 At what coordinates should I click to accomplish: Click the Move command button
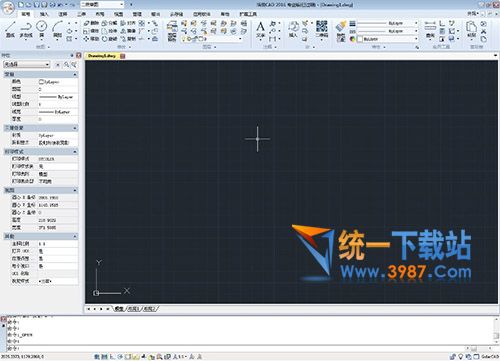point(91,39)
